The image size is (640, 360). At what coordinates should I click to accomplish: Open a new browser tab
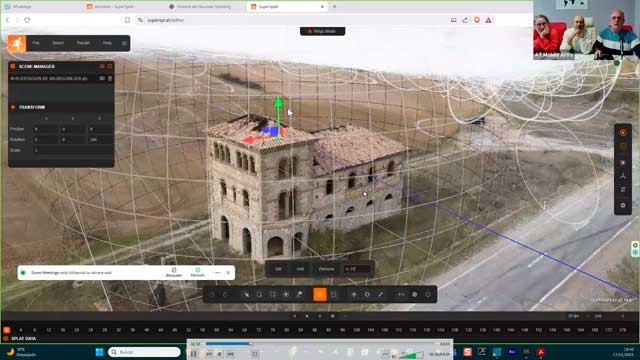pyautogui.click(x=334, y=7)
